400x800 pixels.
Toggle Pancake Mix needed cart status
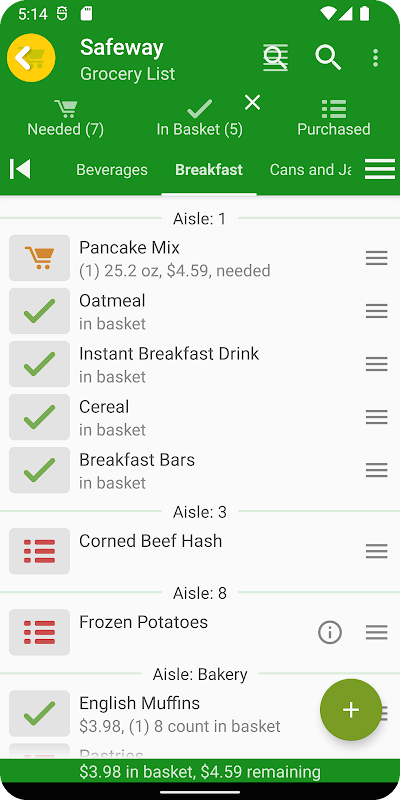(x=39, y=258)
